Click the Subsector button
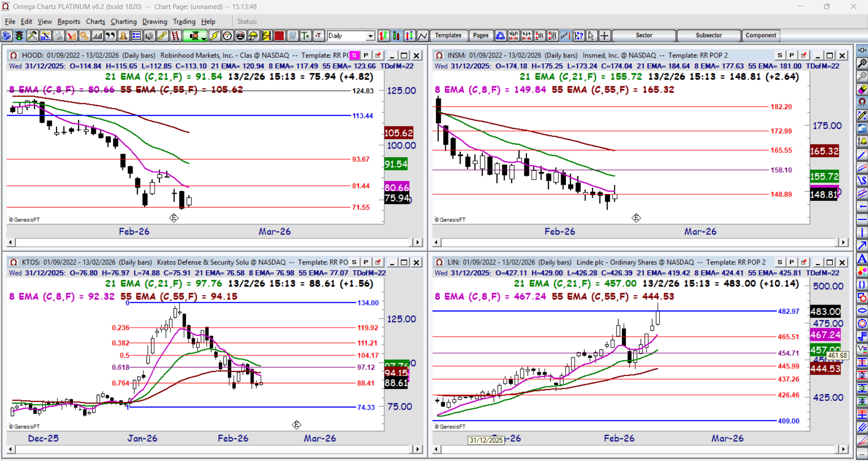The height and width of the screenshot is (461, 868). 708,36
